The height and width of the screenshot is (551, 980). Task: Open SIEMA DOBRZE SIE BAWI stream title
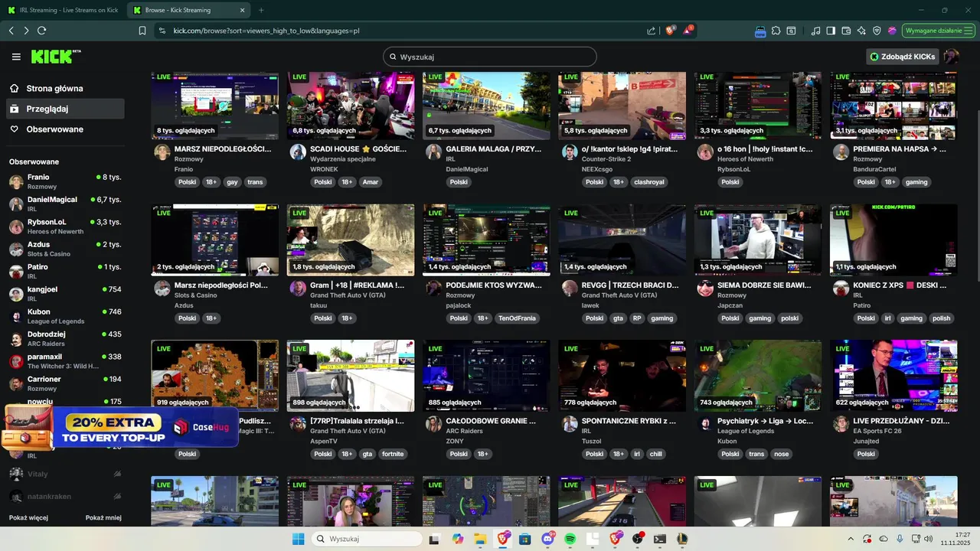click(764, 285)
